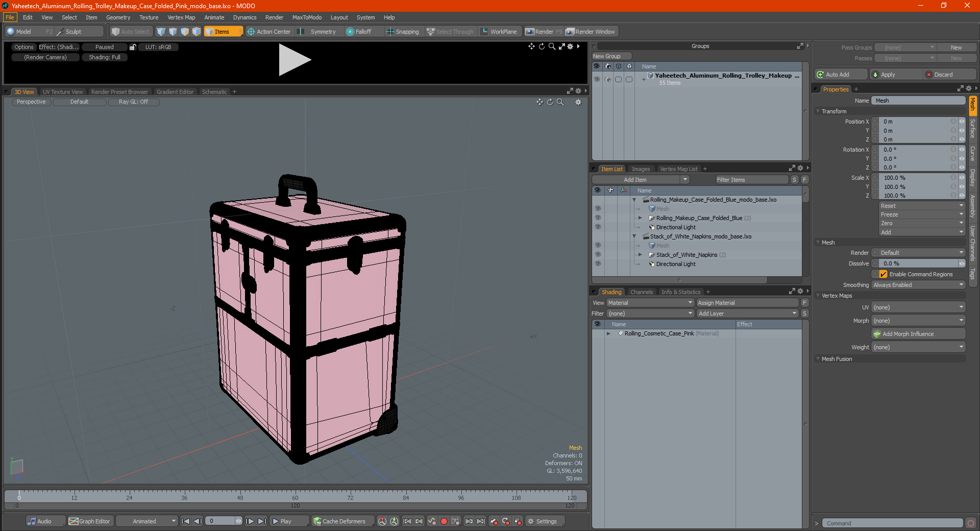Collapse Rolling_Makeup_Case_Folded_Blue_modo_base.lxo scene
The height and width of the screenshot is (531, 980).
point(634,200)
